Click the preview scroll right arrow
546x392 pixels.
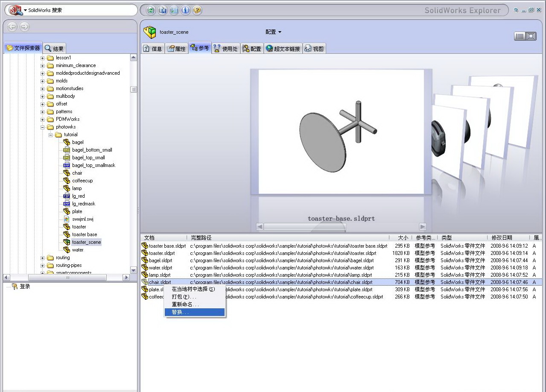click(423, 227)
